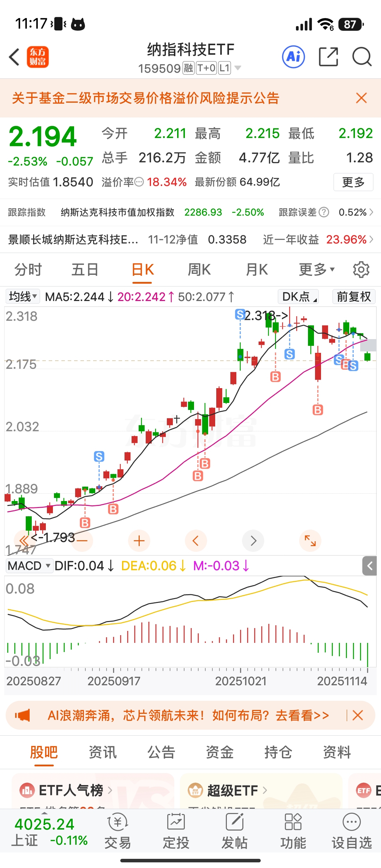The width and height of the screenshot is (381, 868).
Task: Tap the 溢价率 info icon
Action: pos(139,182)
